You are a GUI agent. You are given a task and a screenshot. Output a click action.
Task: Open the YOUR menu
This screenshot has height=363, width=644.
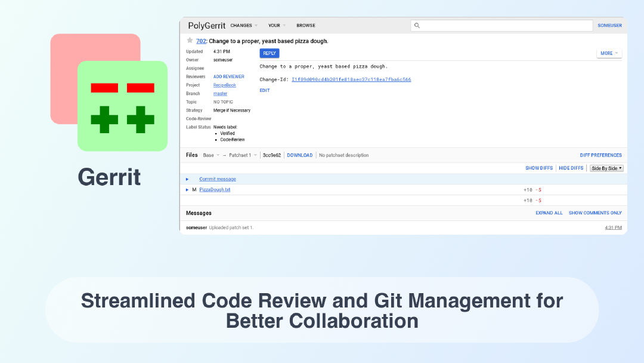277,26
